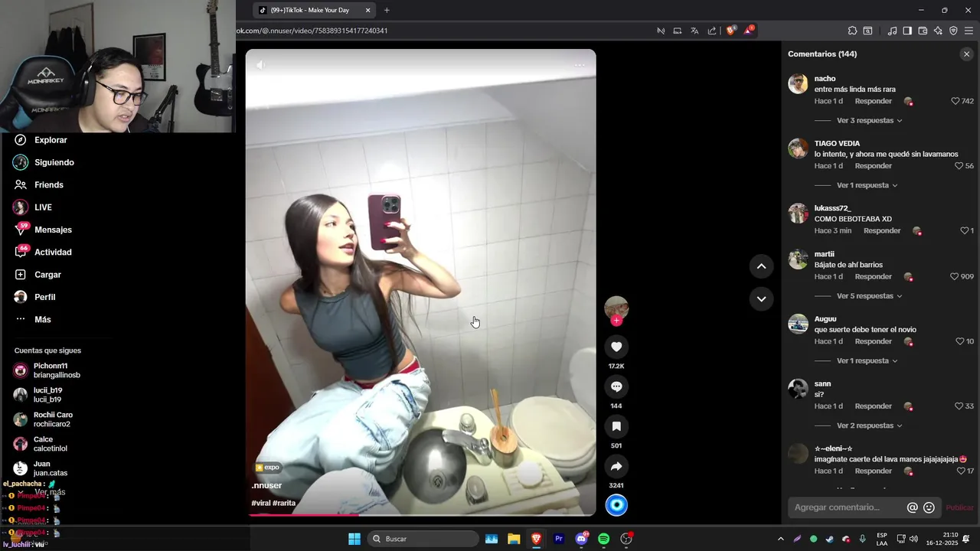Screen dimensions: 980x551
Task: Expand 'Ver 2 respuestas' under sann
Action: click(869, 425)
